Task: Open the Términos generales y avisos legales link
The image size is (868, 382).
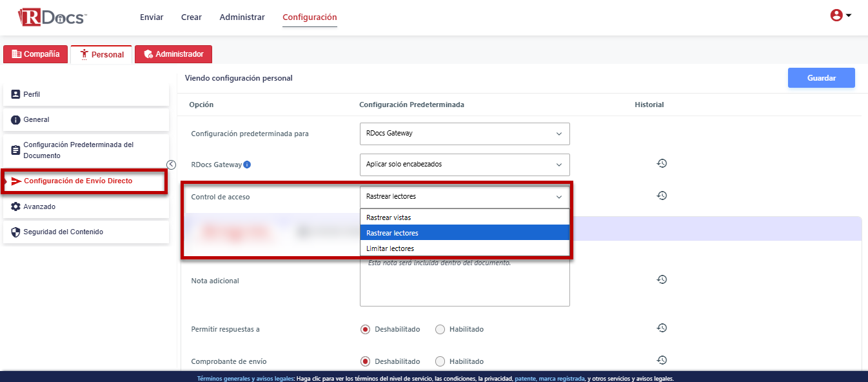Action: point(245,379)
